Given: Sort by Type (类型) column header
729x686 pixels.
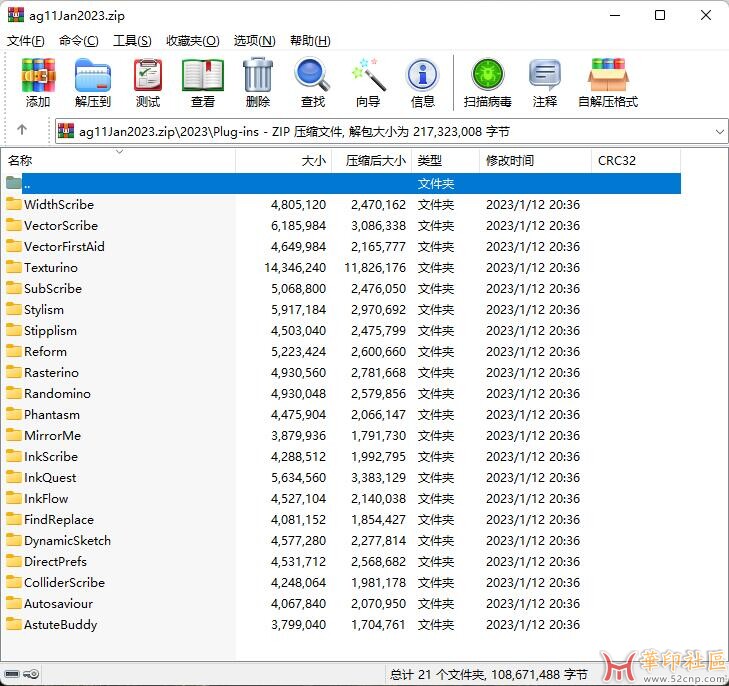Looking at the screenshot, I should click(x=445, y=161).
